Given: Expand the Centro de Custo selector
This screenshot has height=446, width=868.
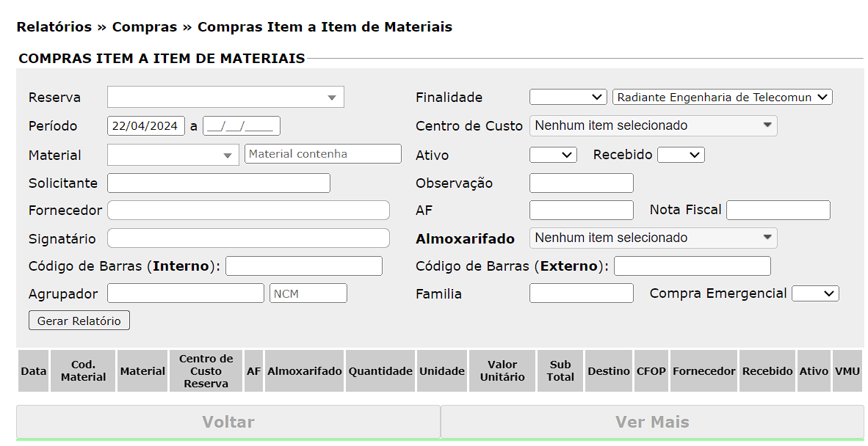Looking at the screenshot, I should (653, 125).
